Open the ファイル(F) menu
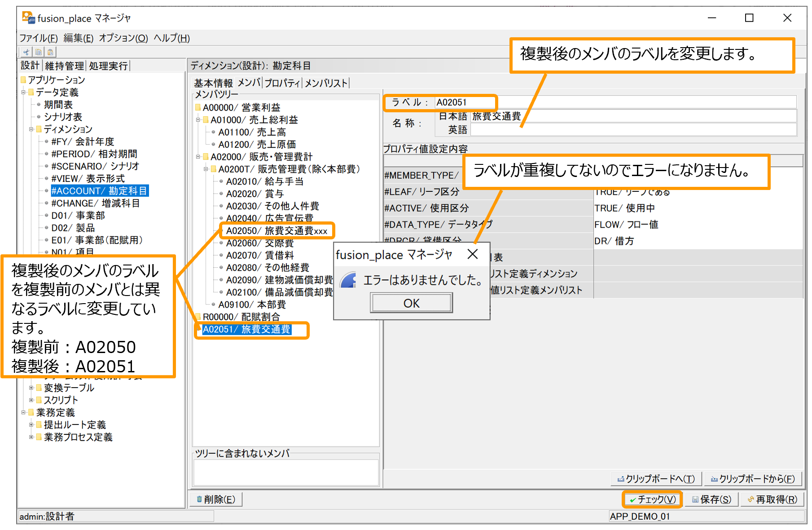The width and height of the screenshot is (812, 530). tap(39, 38)
